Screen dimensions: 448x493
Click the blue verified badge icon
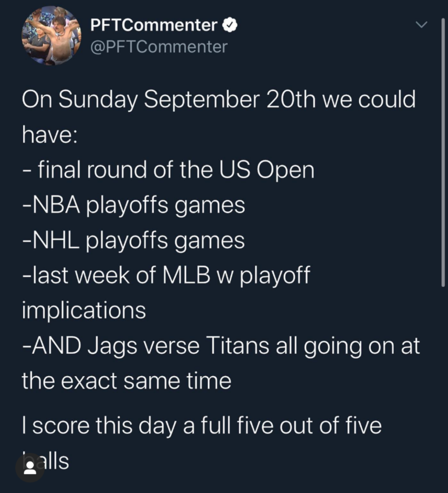[x=230, y=25]
